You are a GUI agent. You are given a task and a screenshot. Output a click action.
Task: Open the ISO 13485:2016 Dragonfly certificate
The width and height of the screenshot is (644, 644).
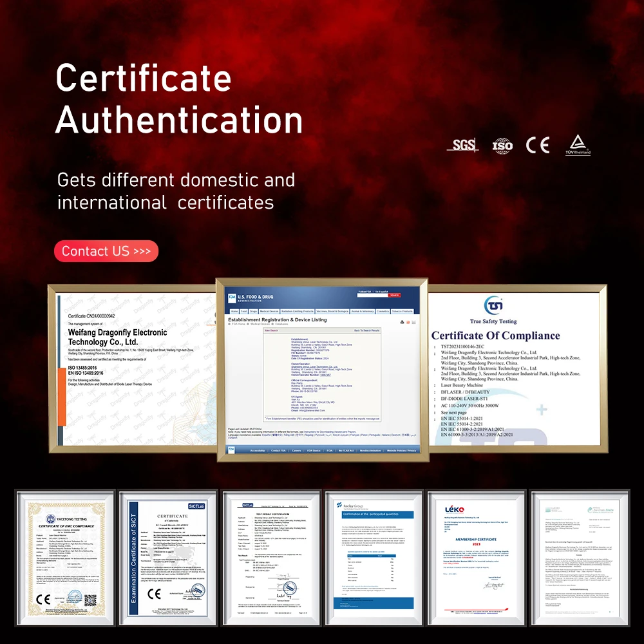tap(132, 368)
